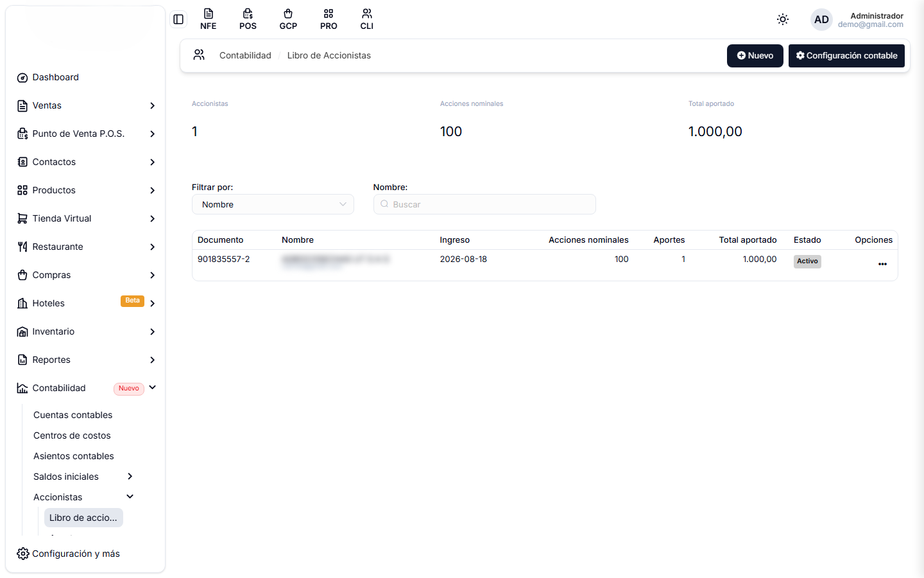Open Asientos contables

pyautogui.click(x=74, y=456)
